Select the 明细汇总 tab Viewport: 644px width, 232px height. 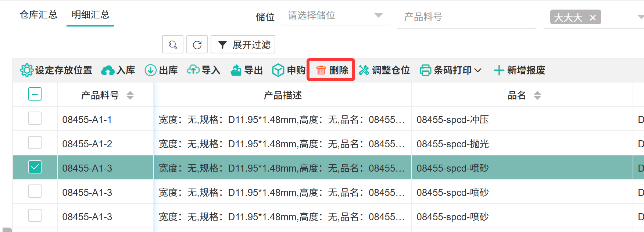90,15
